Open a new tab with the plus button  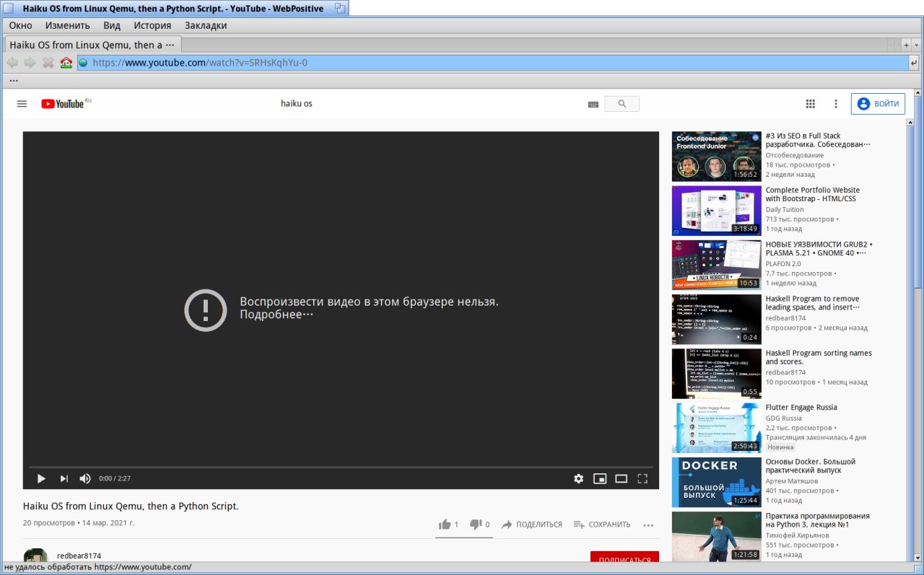point(906,45)
